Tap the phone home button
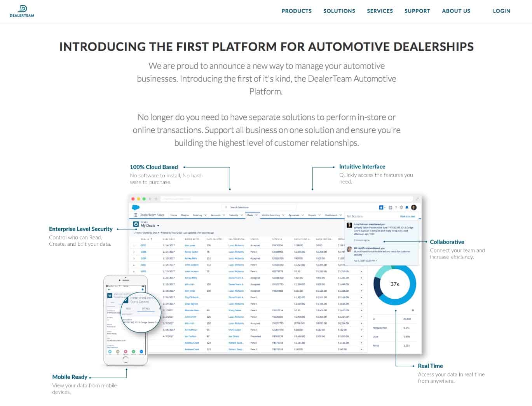Screen dimensions: 532x406 (126, 359)
